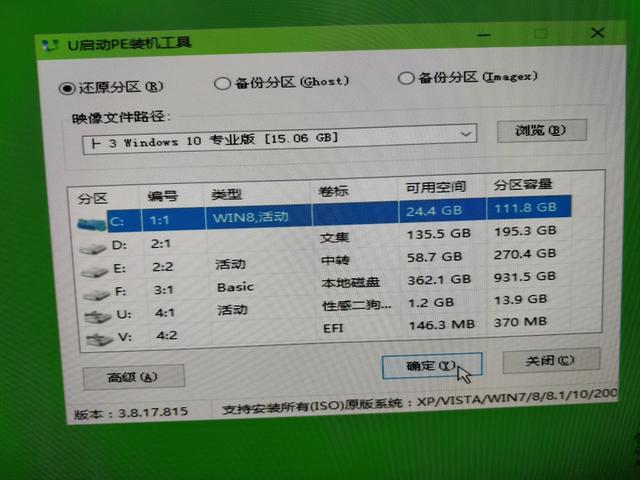Viewport: 640px width, 480px height.
Task: Select the 还原分区 (R) radio button
Action: (x=67, y=88)
